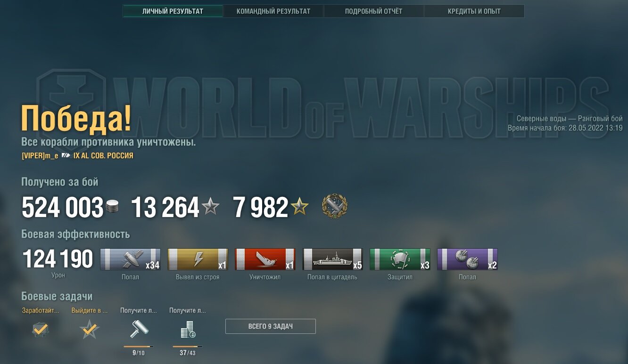
Task: Click the completed Выйдите в star mission icon
Action: (90, 330)
